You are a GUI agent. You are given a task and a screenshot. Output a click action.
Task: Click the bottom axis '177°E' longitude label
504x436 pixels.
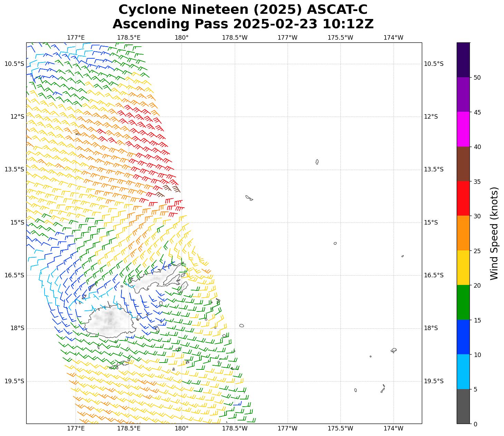pyautogui.click(x=76, y=428)
